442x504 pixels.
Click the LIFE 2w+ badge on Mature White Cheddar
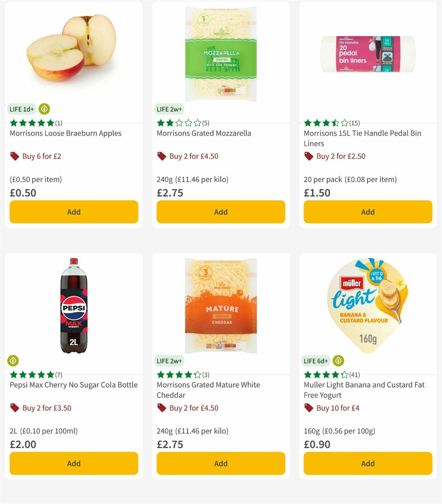coord(170,361)
